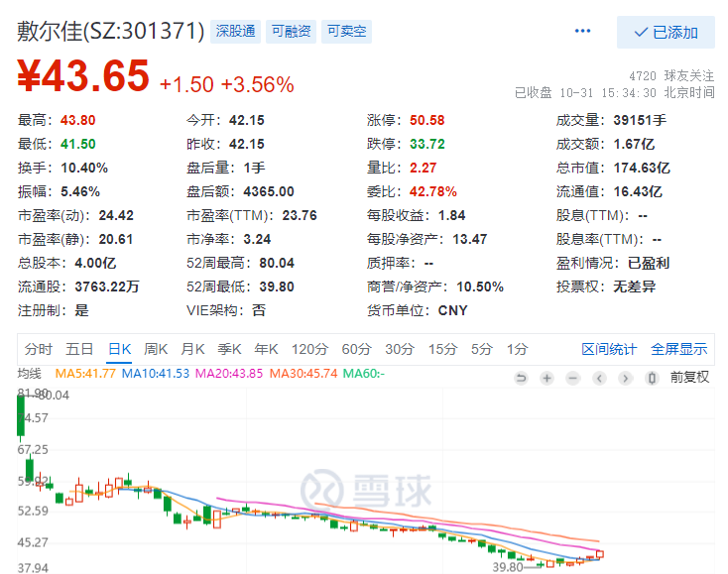Switch to the 五日 chart tab
This screenshot has height=574, width=728.
pos(79,349)
